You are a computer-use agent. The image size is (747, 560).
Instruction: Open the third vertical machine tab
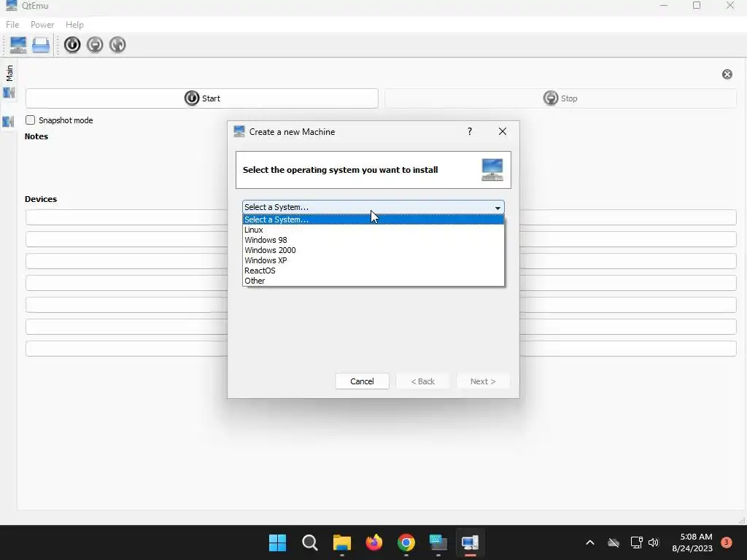pos(9,122)
